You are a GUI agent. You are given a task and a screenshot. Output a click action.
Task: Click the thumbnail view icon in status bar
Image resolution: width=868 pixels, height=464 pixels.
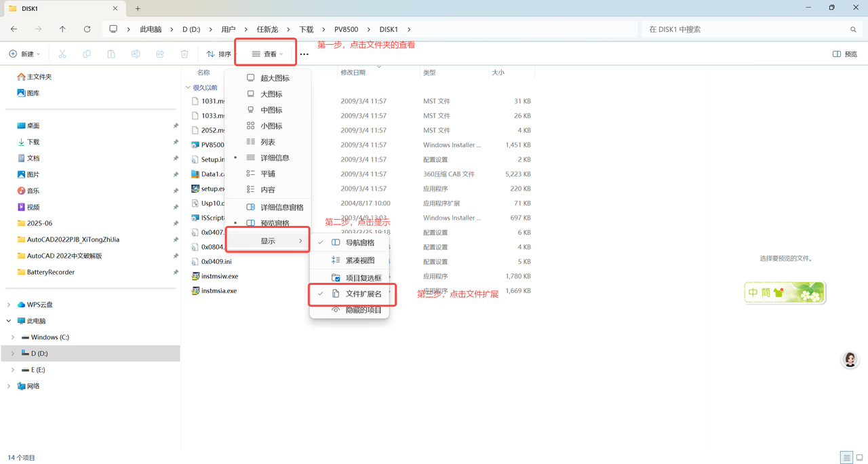click(859, 458)
